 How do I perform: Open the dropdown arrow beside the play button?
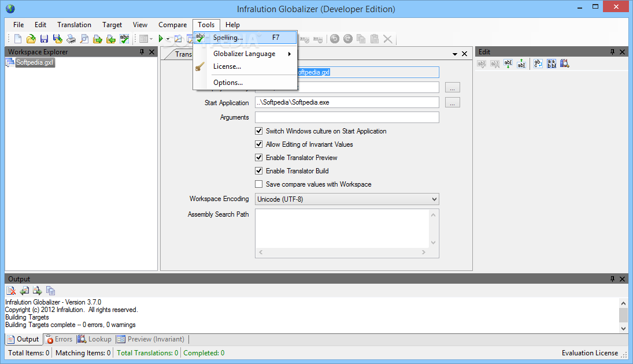pos(168,39)
